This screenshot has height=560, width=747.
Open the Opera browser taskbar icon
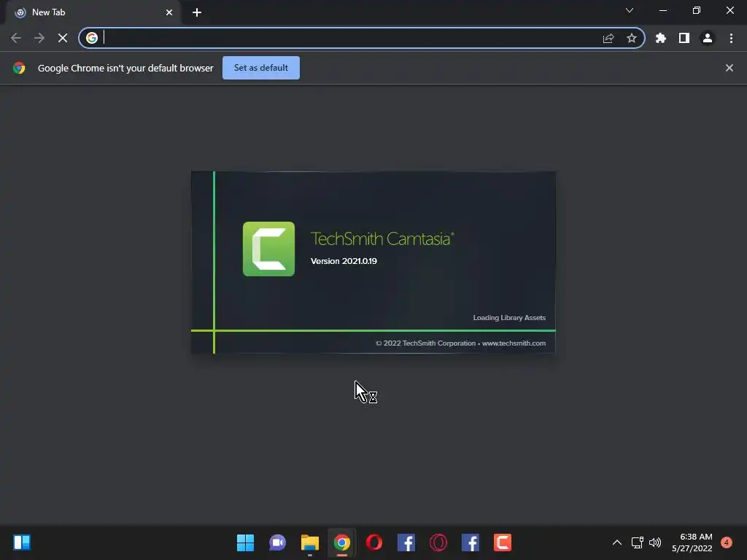pos(374,542)
